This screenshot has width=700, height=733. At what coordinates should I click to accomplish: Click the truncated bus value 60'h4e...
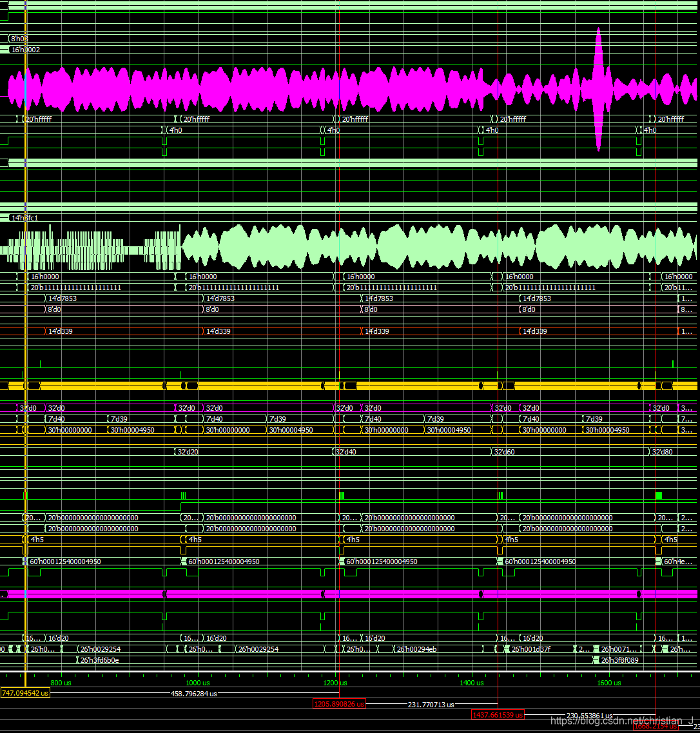point(677,562)
